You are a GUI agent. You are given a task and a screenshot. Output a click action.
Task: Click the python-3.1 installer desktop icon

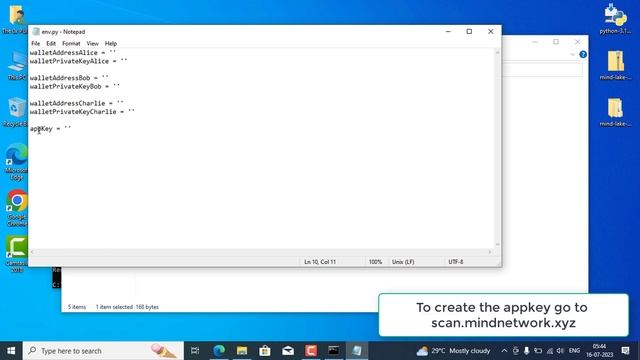pos(615,19)
